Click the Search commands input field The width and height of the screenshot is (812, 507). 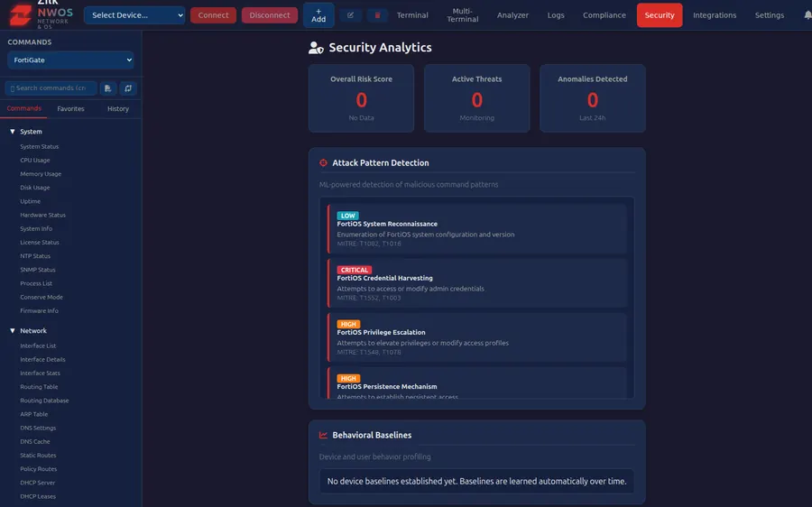51,88
